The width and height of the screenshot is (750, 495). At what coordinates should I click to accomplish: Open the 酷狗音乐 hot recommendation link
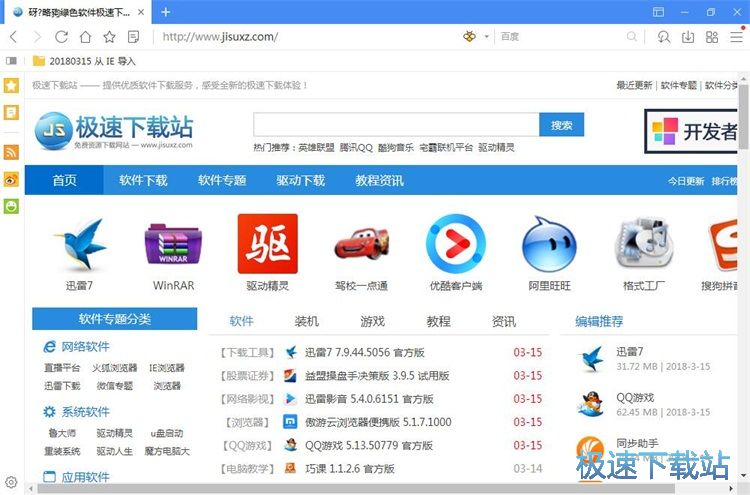[396, 148]
